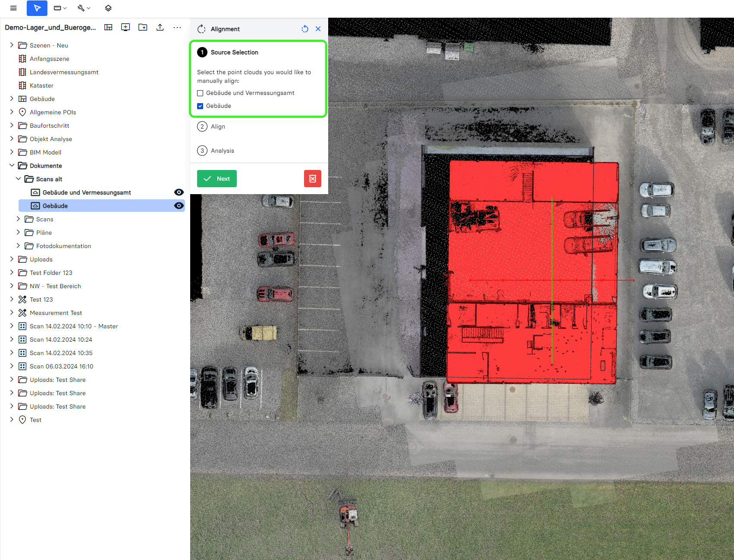
Task: Go to the Analysis step
Action: tap(222, 151)
